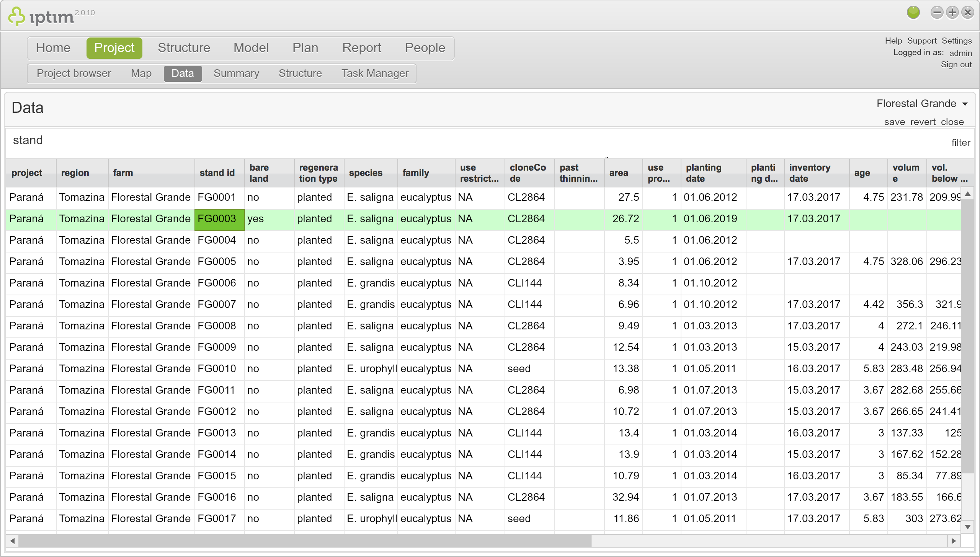
Task: Click inventory date 16.03.2017 in FG0013 row
Action: pos(817,433)
